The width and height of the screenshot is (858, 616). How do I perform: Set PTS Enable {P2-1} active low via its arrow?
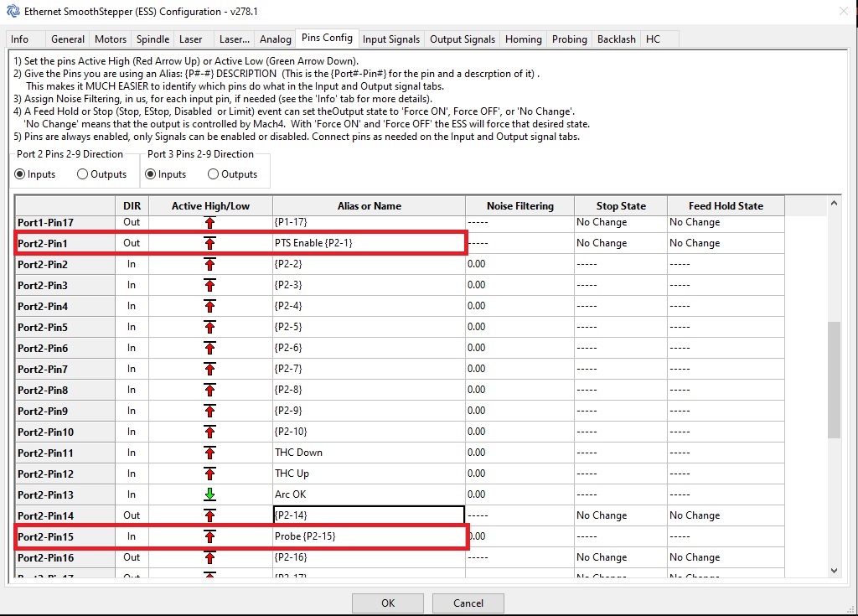[209, 242]
